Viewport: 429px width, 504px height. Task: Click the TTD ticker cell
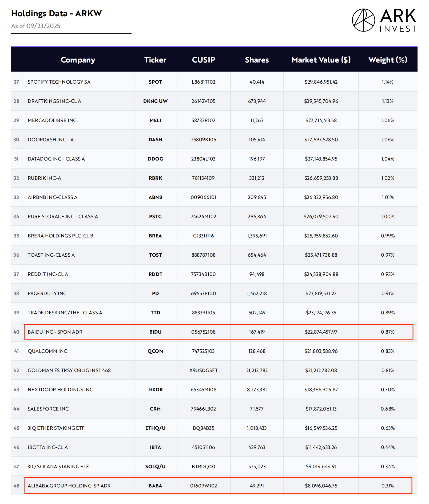[x=155, y=313]
